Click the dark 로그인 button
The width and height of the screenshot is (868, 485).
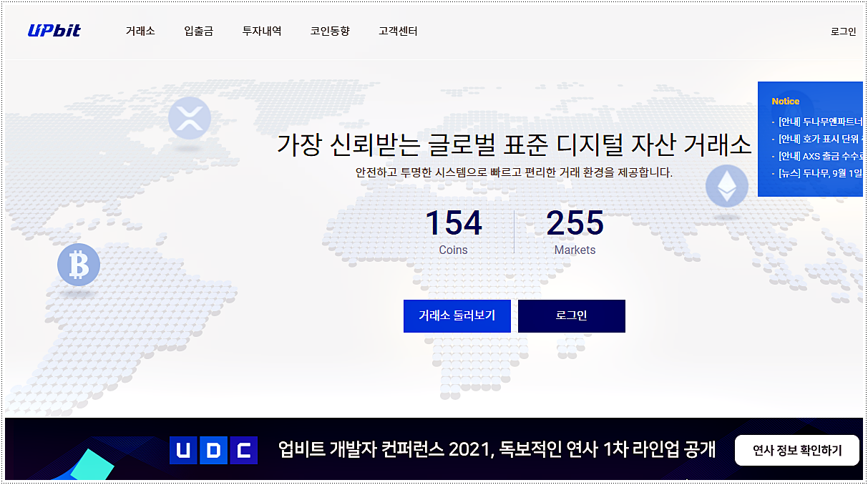[x=572, y=316]
